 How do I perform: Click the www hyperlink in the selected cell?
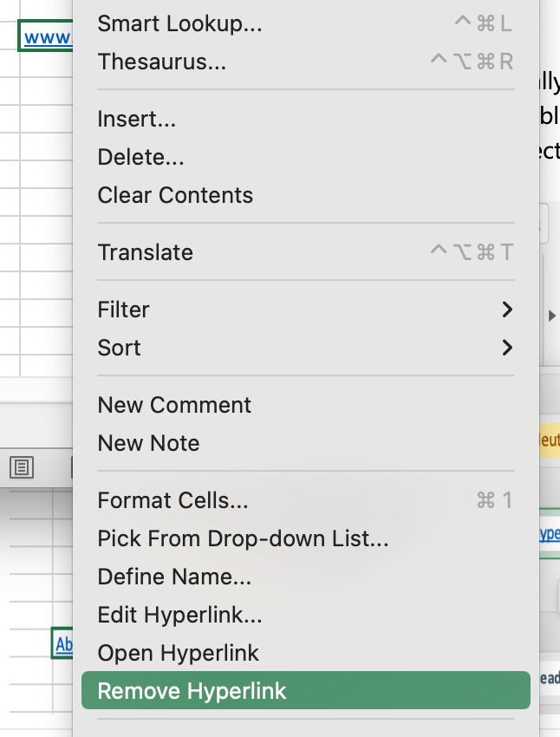click(x=48, y=37)
